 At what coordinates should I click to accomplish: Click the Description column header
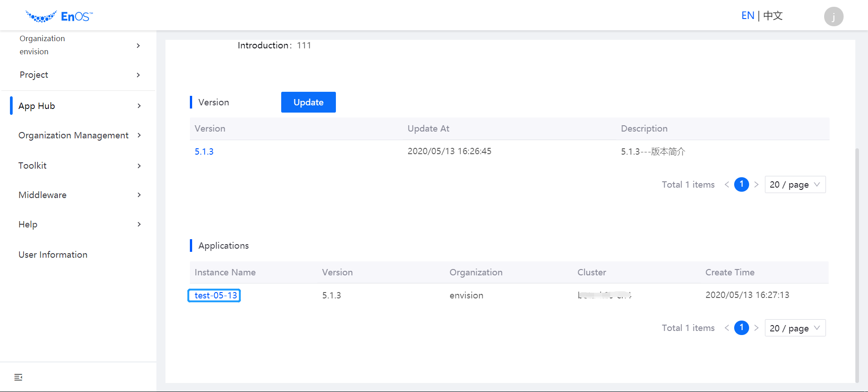644,128
